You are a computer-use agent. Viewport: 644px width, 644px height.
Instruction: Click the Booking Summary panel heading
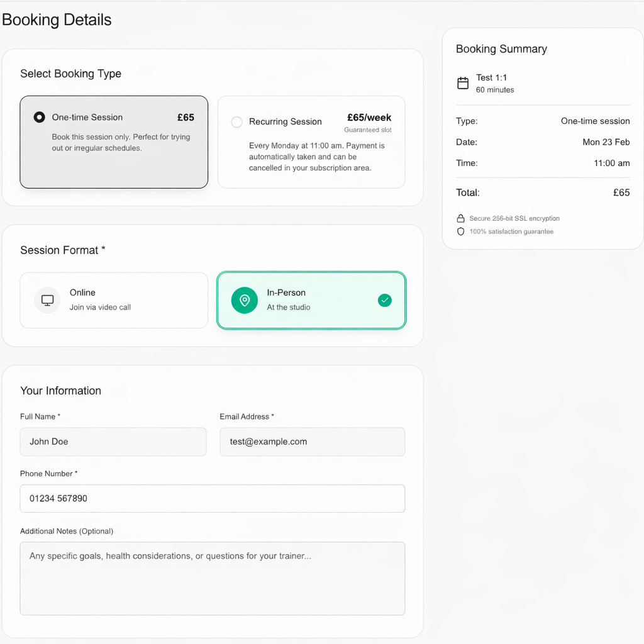click(x=501, y=48)
